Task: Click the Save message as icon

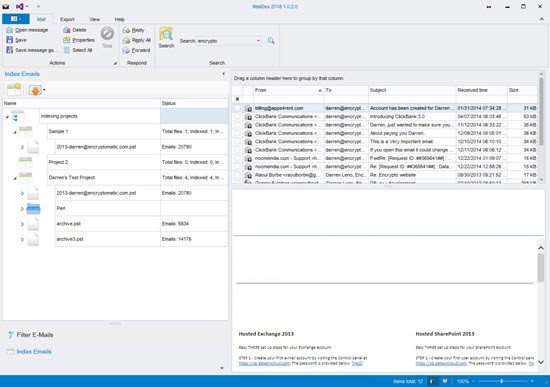Action: [x=9, y=50]
